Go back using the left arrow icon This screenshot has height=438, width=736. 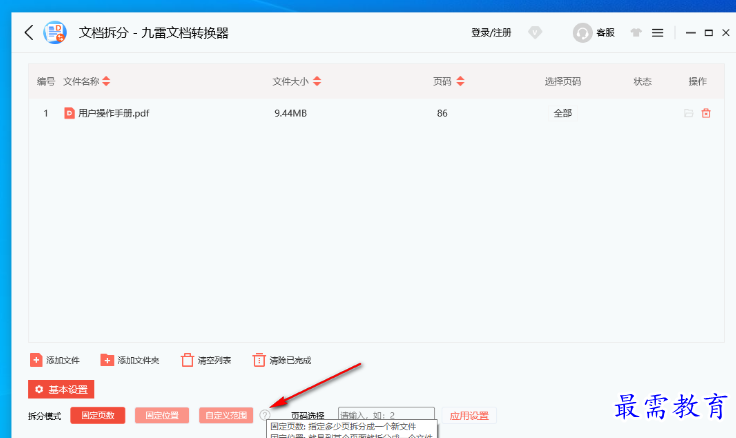29,32
